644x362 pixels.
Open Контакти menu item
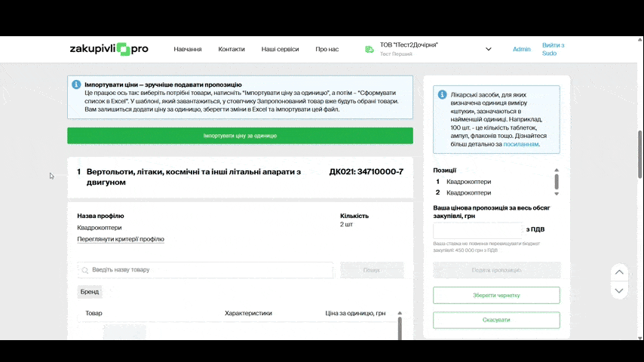pos(232,49)
